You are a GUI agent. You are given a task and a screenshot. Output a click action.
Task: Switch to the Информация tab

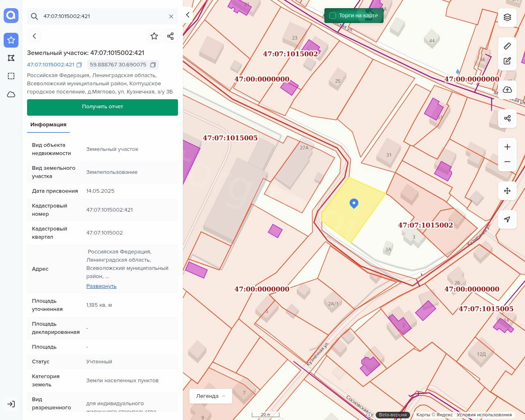coord(48,125)
